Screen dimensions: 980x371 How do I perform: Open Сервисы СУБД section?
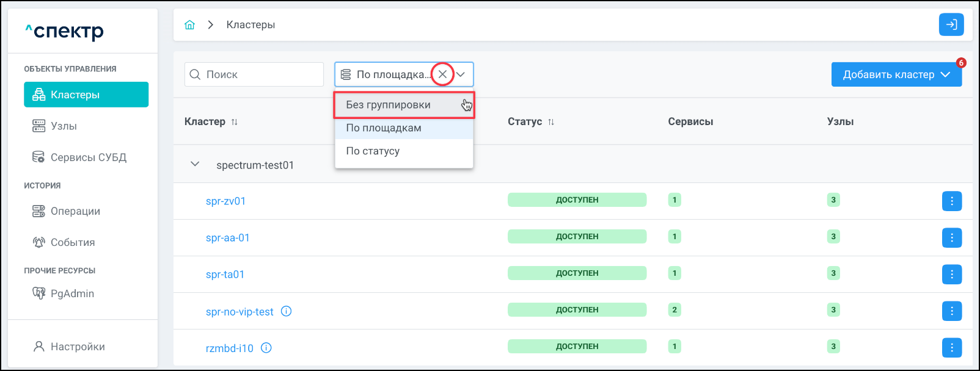[88, 157]
